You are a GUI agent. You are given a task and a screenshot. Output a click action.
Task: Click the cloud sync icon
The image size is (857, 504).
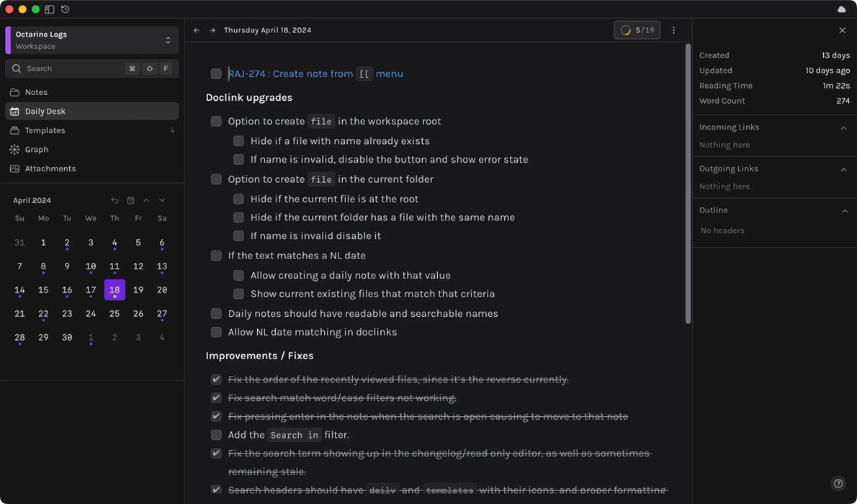coord(842,9)
